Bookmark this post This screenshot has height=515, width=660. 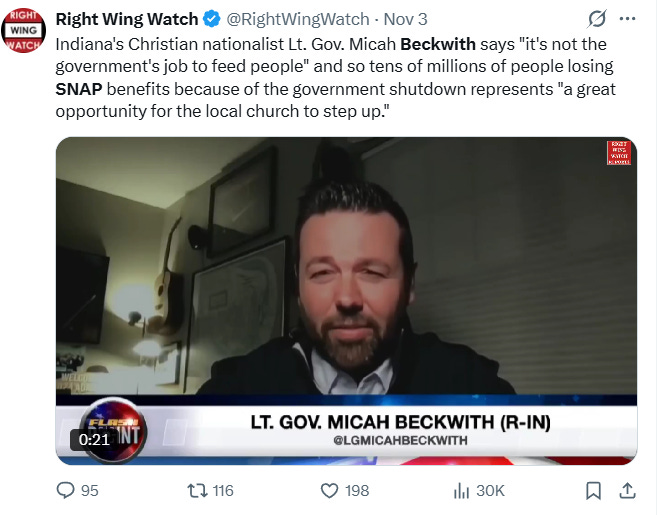click(593, 491)
